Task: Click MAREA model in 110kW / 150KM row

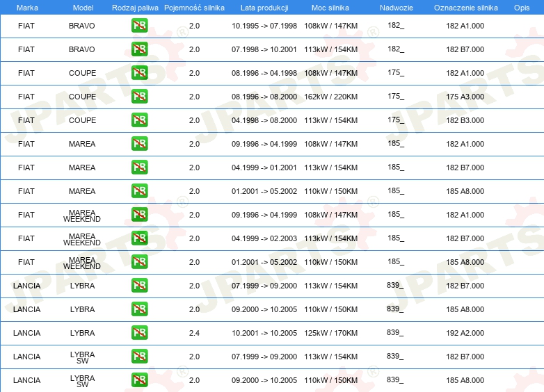Action: click(82, 191)
